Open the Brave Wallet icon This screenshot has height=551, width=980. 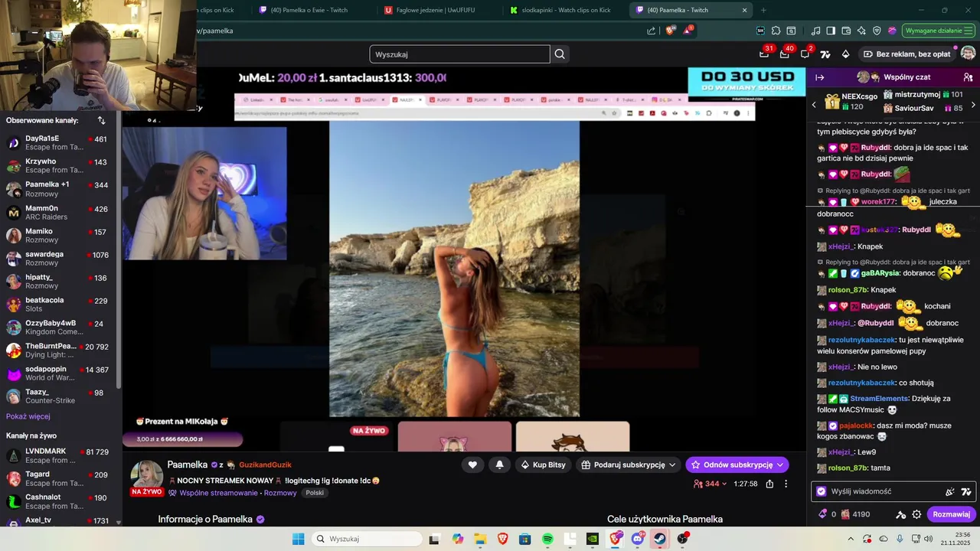pyautogui.click(x=846, y=31)
